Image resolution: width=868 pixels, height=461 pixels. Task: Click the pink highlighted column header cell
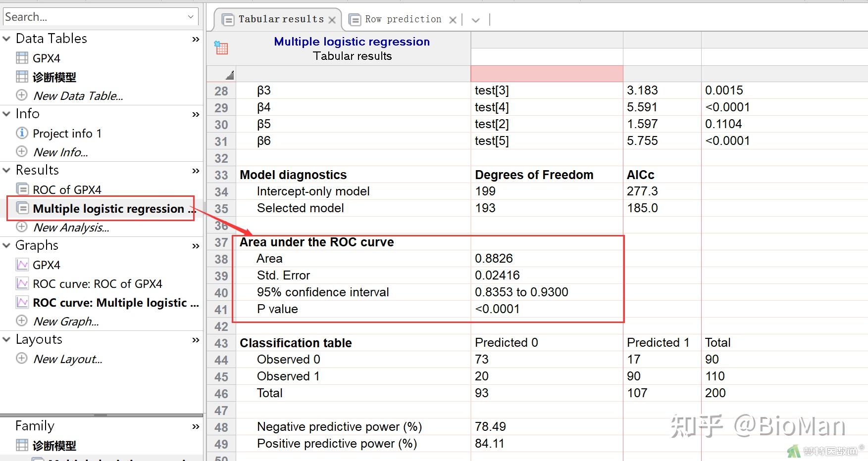pos(547,74)
